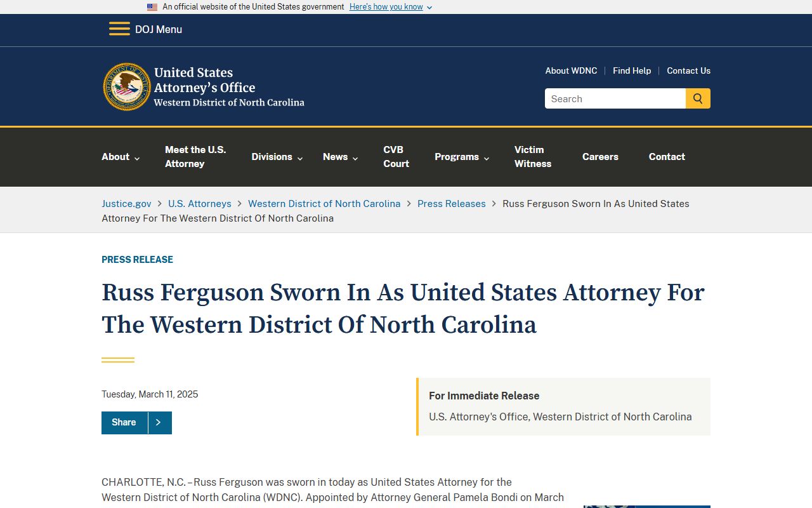Expand the Here's how you know chevron

tap(429, 8)
